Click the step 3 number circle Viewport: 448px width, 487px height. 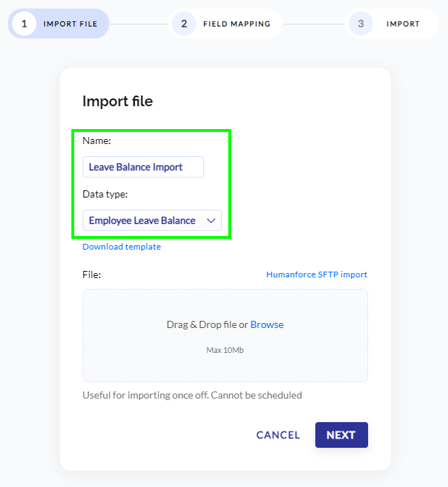[x=361, y=24]
